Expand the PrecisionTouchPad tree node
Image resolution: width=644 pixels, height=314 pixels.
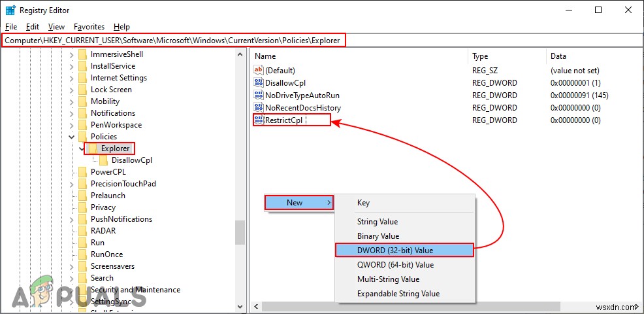tap(72, 184)
